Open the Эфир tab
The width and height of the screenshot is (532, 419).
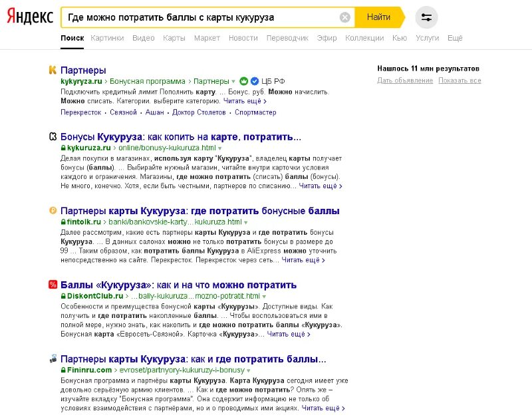[x=327, y=38]
